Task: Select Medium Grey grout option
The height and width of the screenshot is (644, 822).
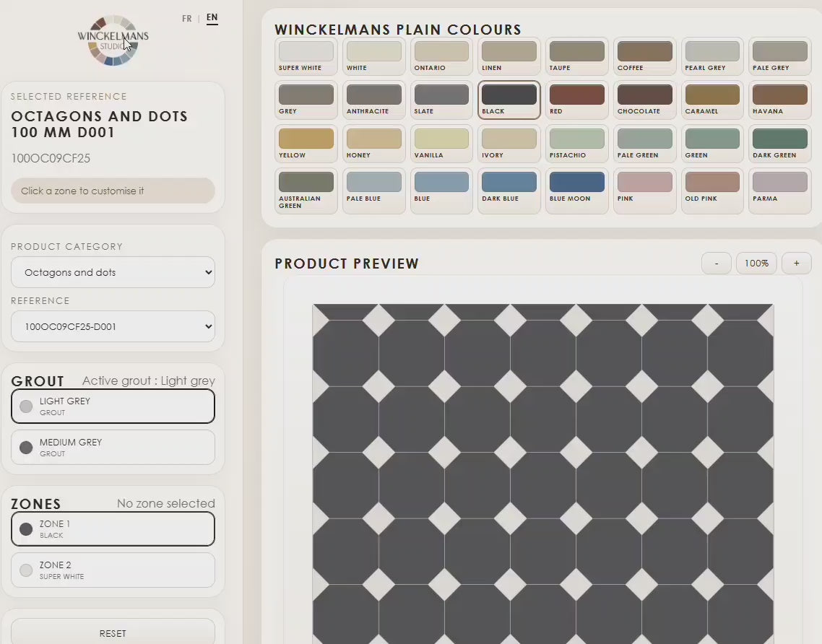Action: [113, 448]
